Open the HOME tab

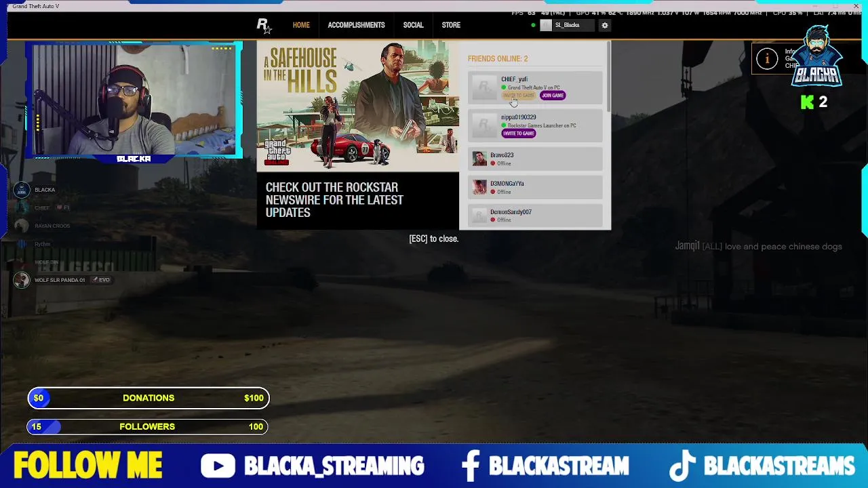(301, 25)
